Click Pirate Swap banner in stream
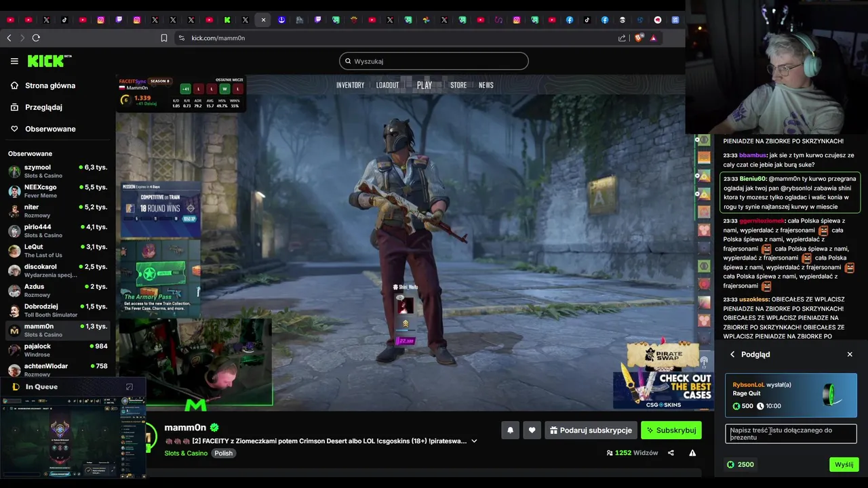 pyautogui.click(x=663, y=355)
